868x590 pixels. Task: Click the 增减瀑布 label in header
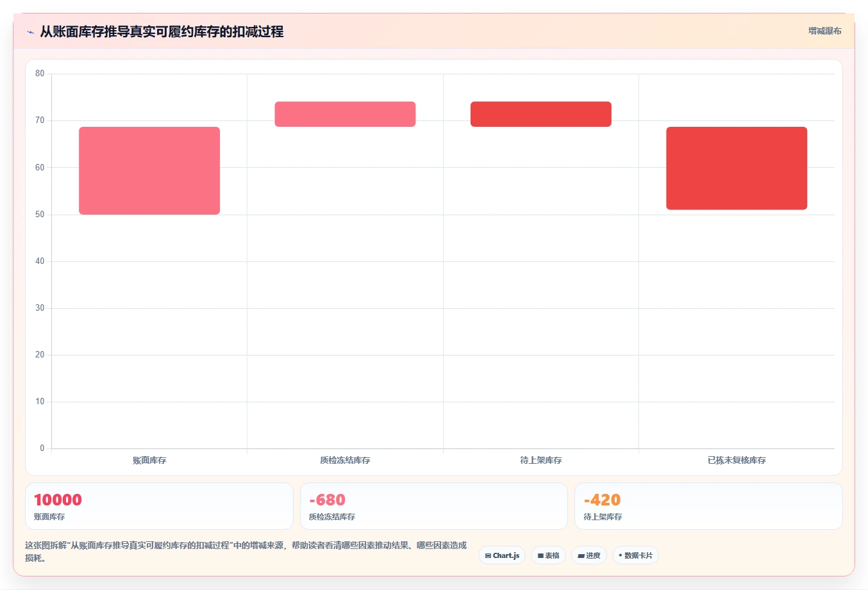tap(824, 31)
